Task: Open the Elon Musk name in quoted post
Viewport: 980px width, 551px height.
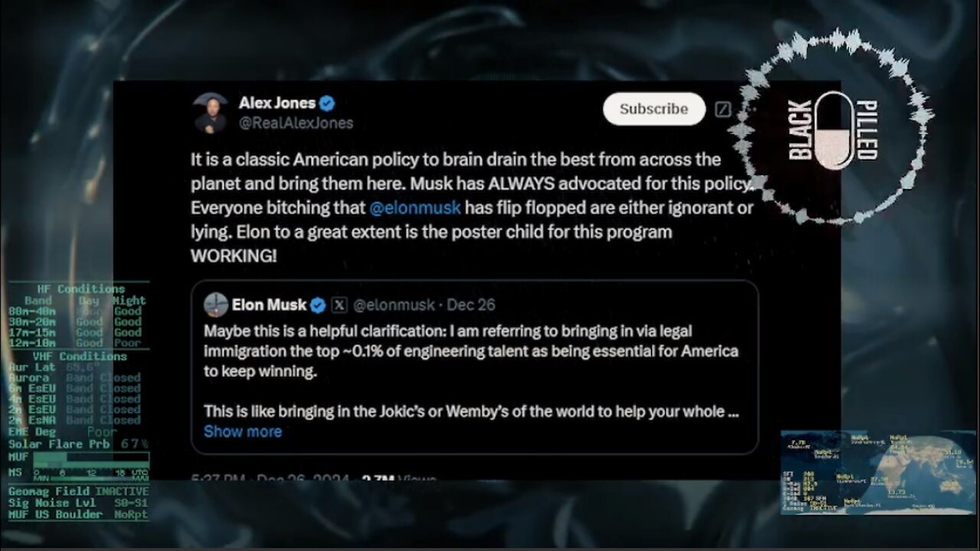Action: pyautogui.click(x=269, y=305)
